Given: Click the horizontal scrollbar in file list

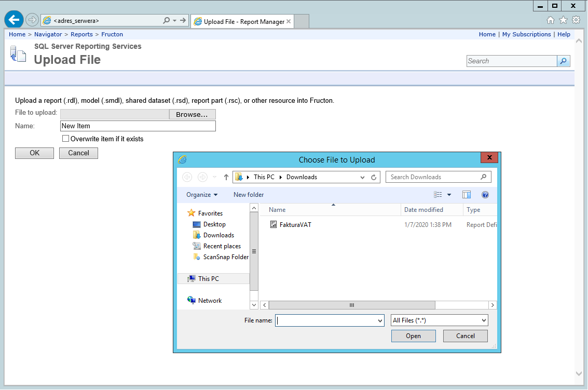Looking at the screenshot, I should 378,305.
